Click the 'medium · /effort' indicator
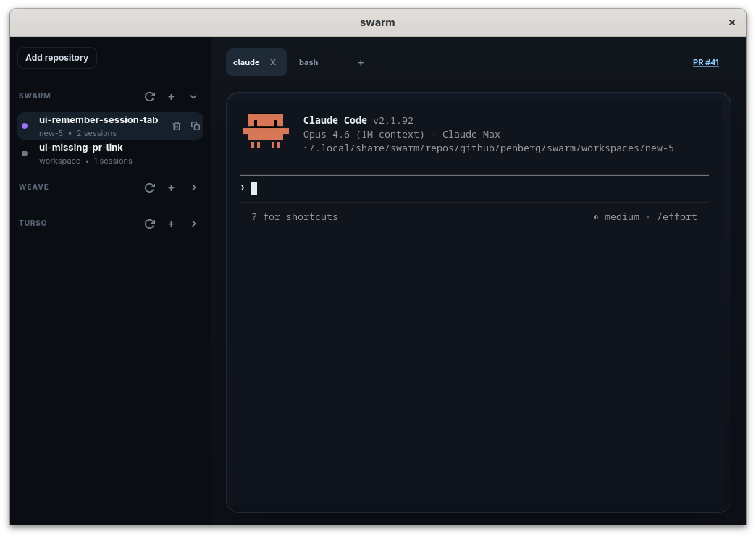756x537 pixels. pos(645,217)
